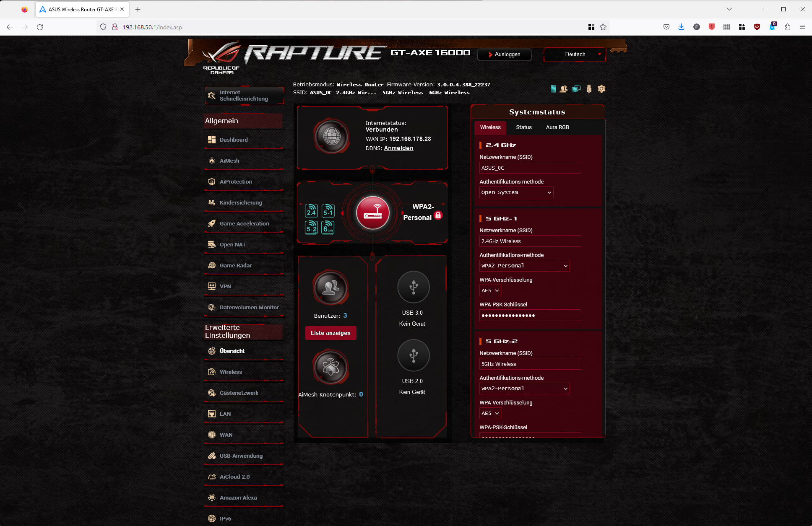Image resolution: width=812 pixels, height=526 pixels.
Task: Click the USB stick status icon
Action: [589, 89]
